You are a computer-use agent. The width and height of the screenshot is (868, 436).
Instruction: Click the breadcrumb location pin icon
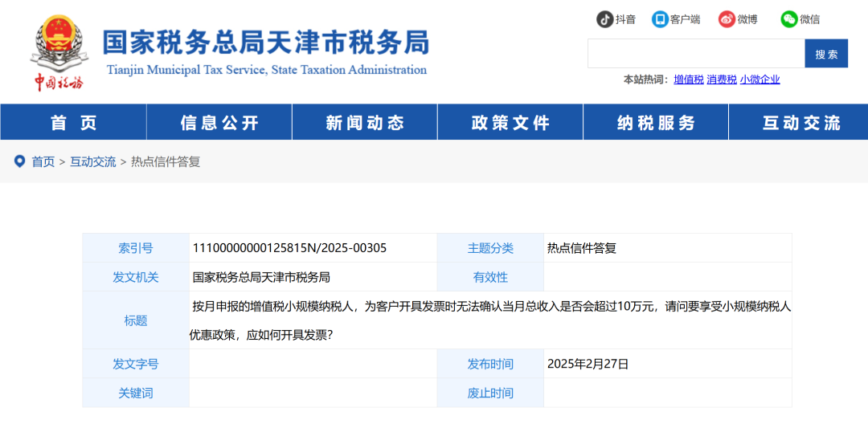click(19, 161)
